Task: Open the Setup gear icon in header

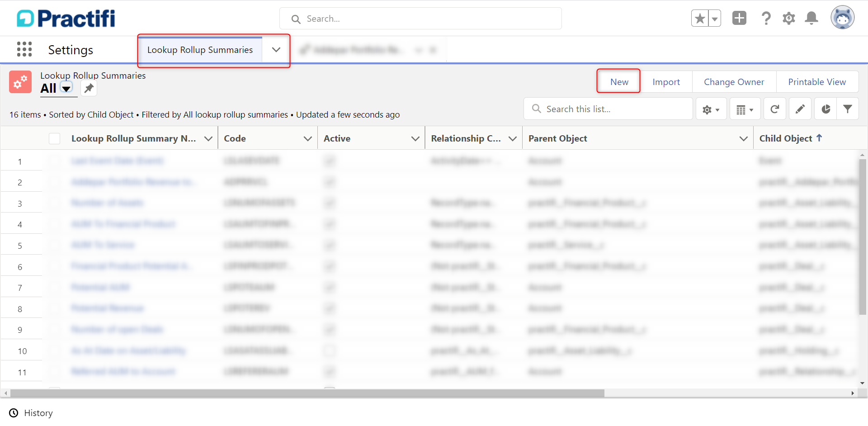Action: (x=789, y=18)
